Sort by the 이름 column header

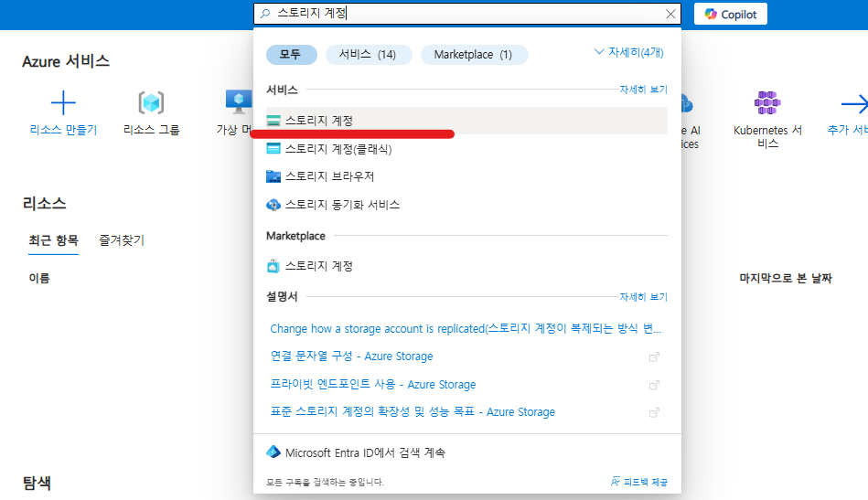point(39,278)
